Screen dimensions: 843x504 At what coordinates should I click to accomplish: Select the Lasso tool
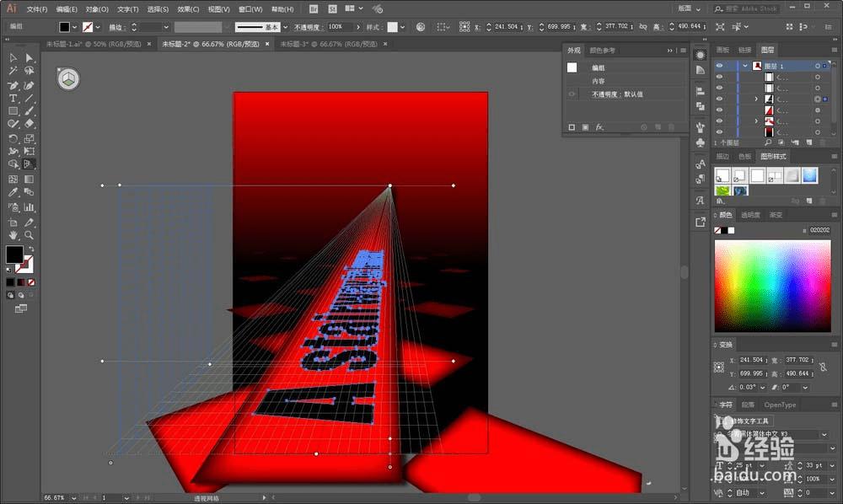pos(29,71)
